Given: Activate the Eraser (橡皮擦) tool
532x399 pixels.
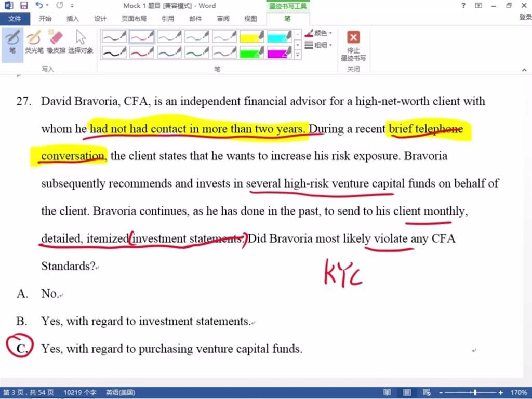Looking at the screenshot, I should pyautogui.click(x=55, y=42).
